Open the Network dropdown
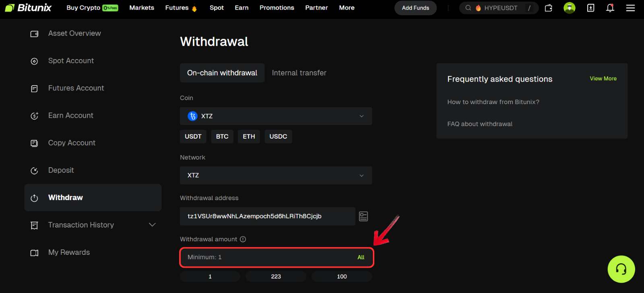The image size is (644, 293). (x=276, y=175)
